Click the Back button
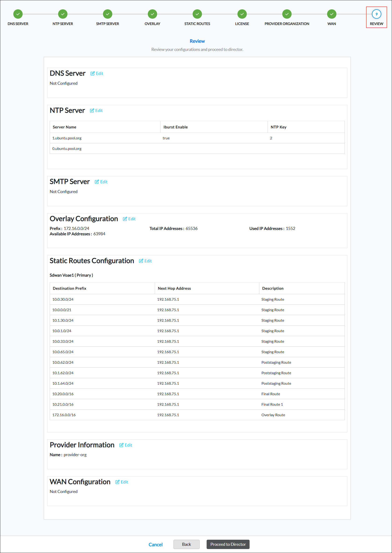 click(x=187, y=544)
